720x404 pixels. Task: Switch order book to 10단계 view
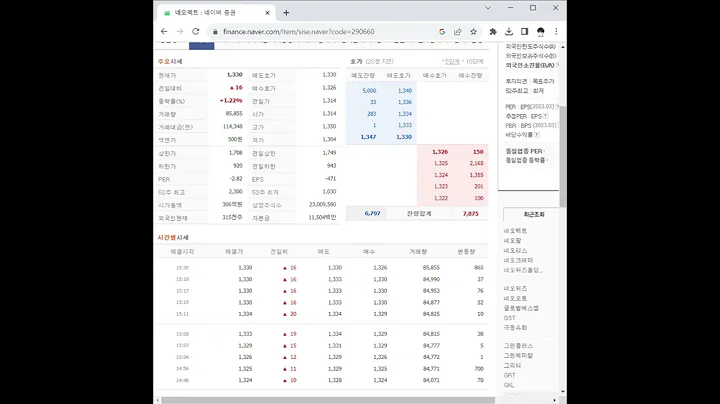pyautogui.click(x=474, y=62)
